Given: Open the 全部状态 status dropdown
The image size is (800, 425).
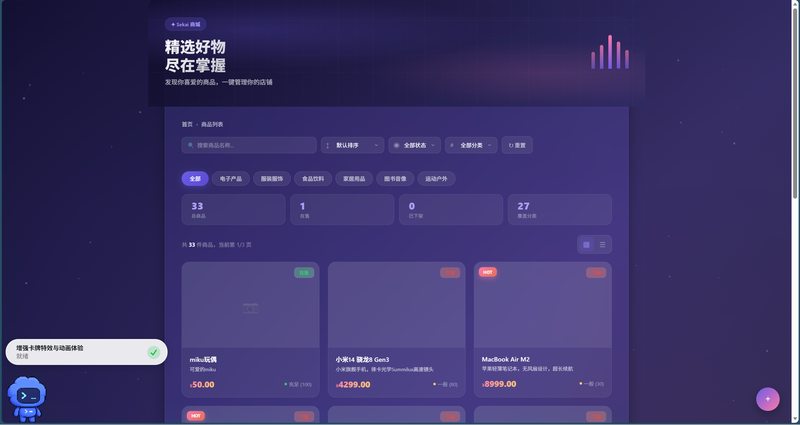Looking at the screenshot, I should [x=414, y=145].
